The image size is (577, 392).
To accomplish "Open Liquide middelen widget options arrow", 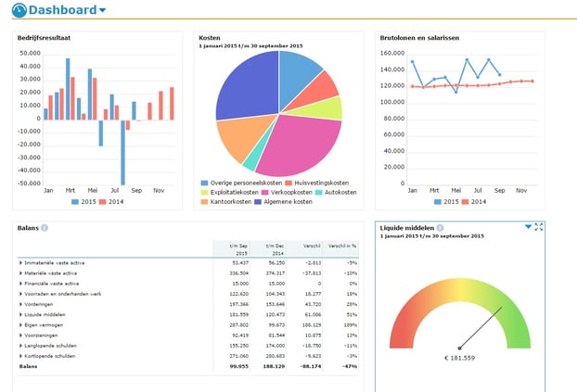I will pyautogui.click(x=528, y=226).
